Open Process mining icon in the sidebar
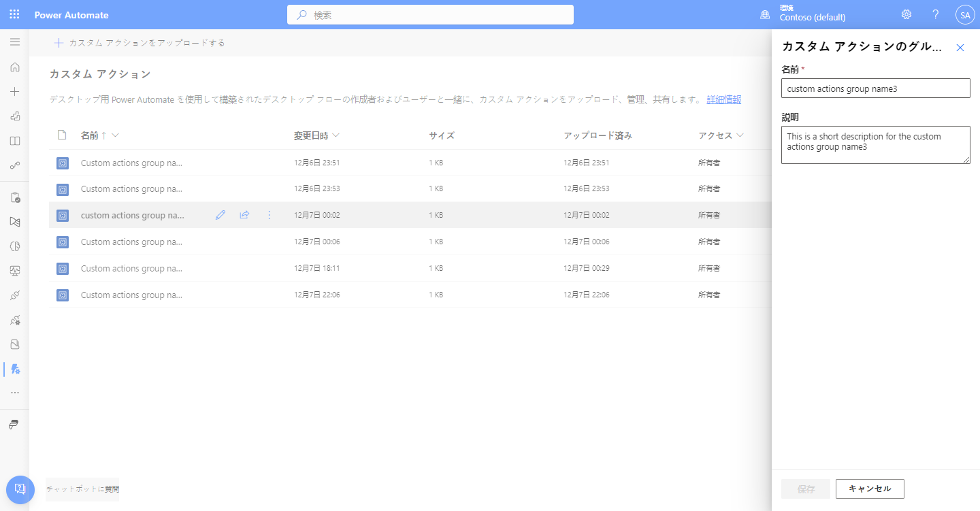Image resolution: width=980 pixels, height=511 pixels. click(14, 246)
